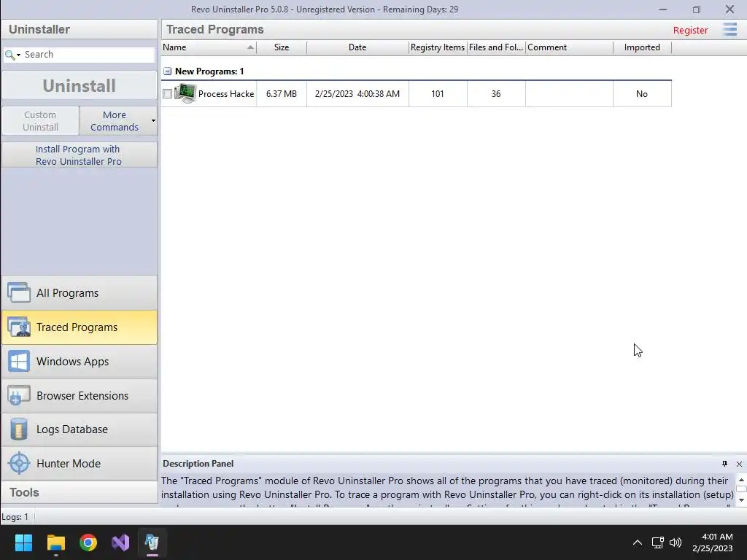Click the Logs: 1 status bar entry
747x560 pixels.
click(15, 517)
